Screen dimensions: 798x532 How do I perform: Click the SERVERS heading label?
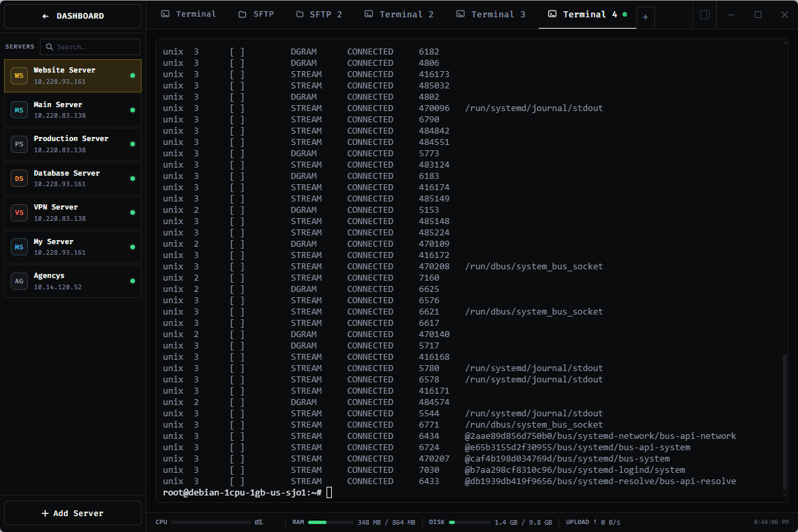(x=20, y=47)
